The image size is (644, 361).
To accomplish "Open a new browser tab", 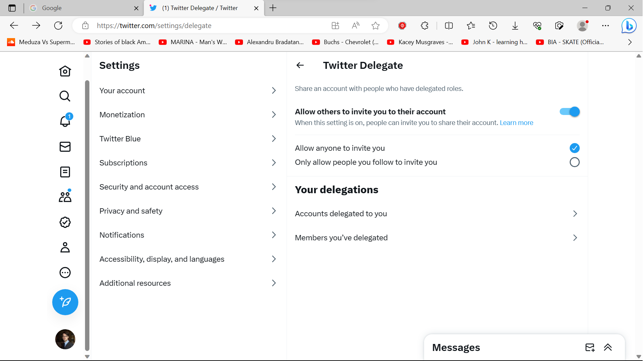I will click(x=273, y=8).
